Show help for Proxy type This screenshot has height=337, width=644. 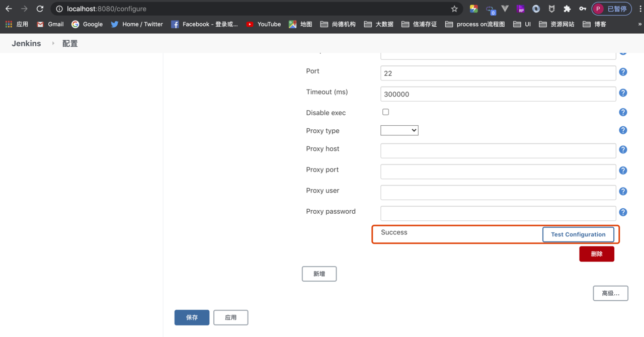[x=623, y=130]
